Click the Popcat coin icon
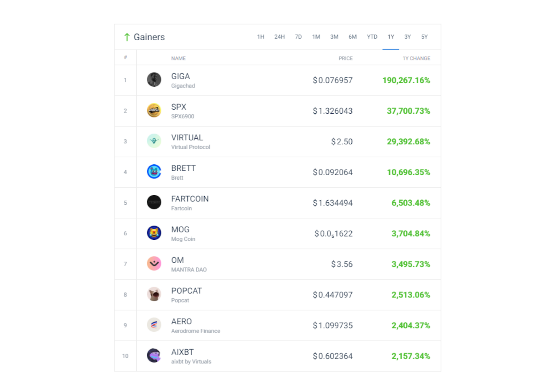 click(x=154, y=295)
